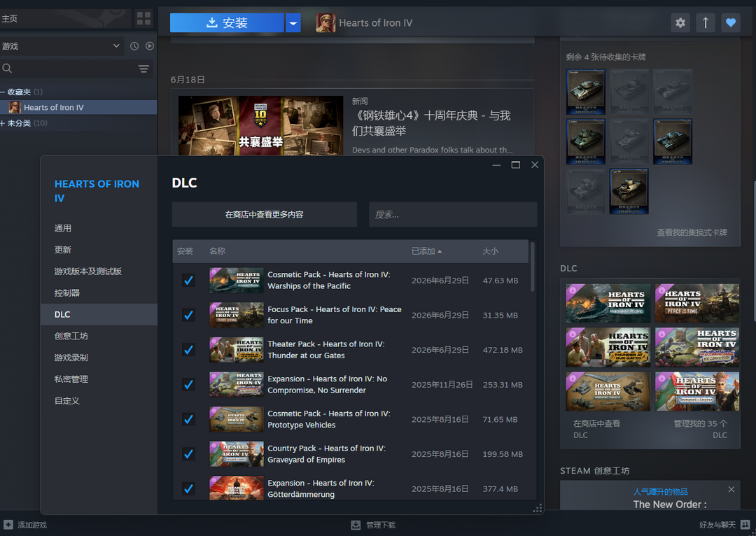The width and height of the screenshot is (756, 536).
Task: Click 在商店中查看更多内容 button
Action: pos(264,215)
